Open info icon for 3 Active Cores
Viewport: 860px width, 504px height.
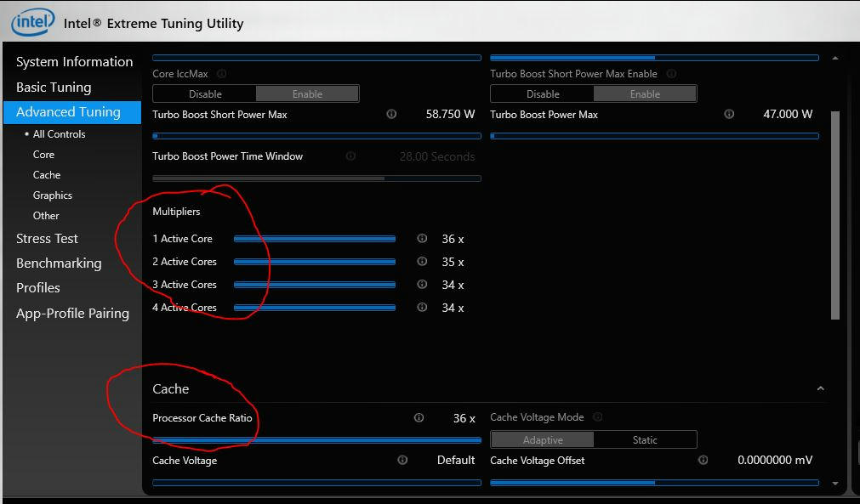422,285
